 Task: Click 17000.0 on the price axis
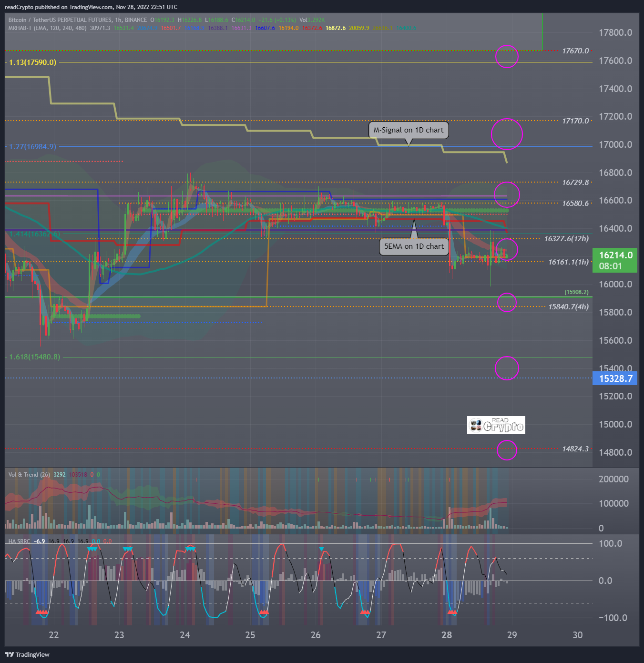click(x=615, y=145)
